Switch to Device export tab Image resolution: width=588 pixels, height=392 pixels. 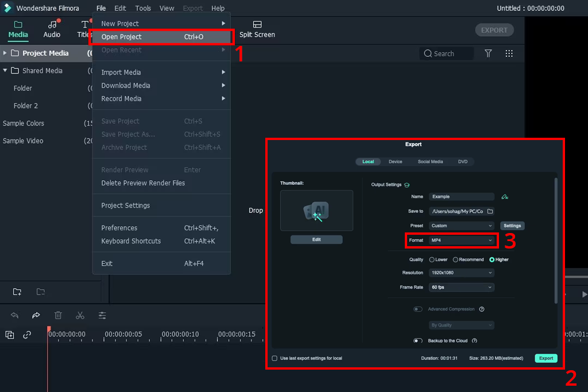coord(395,161)
